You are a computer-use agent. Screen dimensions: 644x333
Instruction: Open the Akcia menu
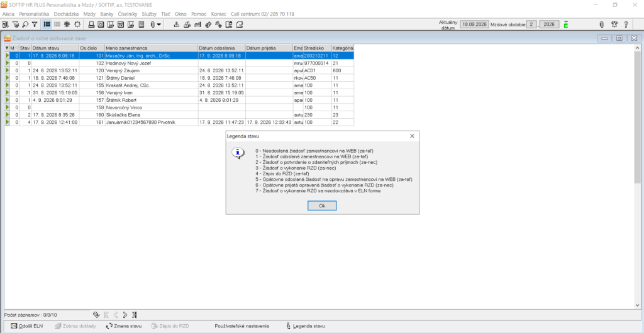click(x=9, y=14)
